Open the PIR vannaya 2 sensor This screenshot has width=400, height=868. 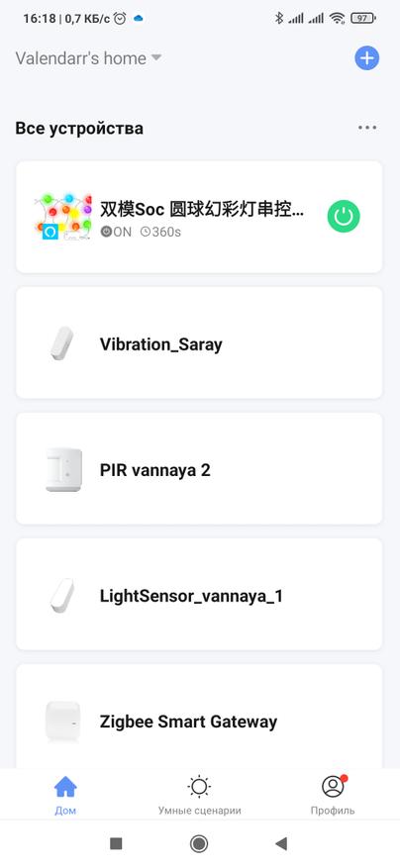pos(199,468)
